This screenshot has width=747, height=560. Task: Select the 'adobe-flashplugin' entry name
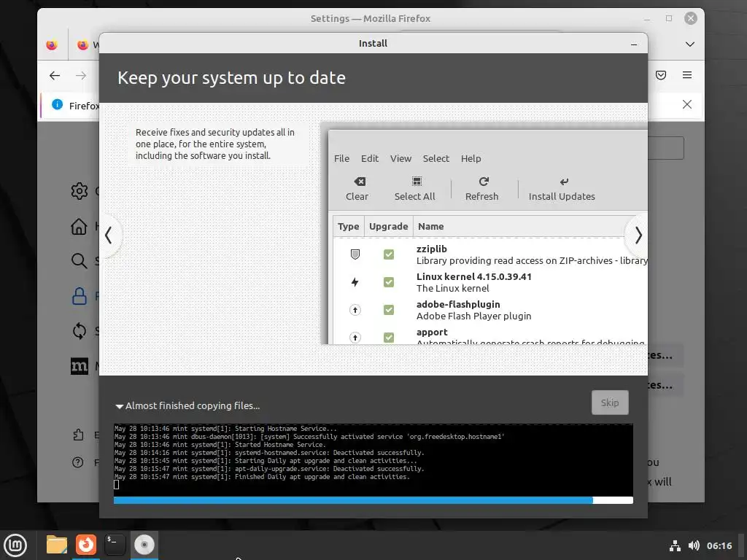(x=458, y=304)
